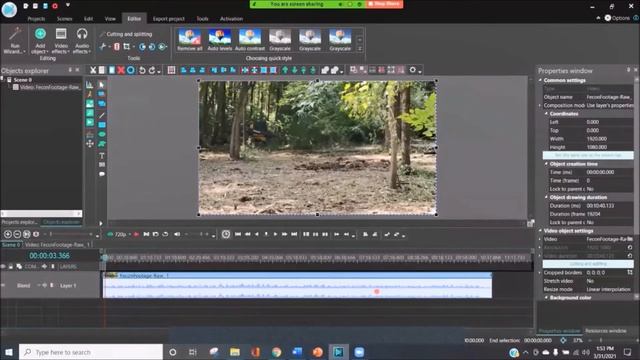Click the timeline zoom-out minus icon
This screenshot has height=360, width=640.
click(17, 234)
